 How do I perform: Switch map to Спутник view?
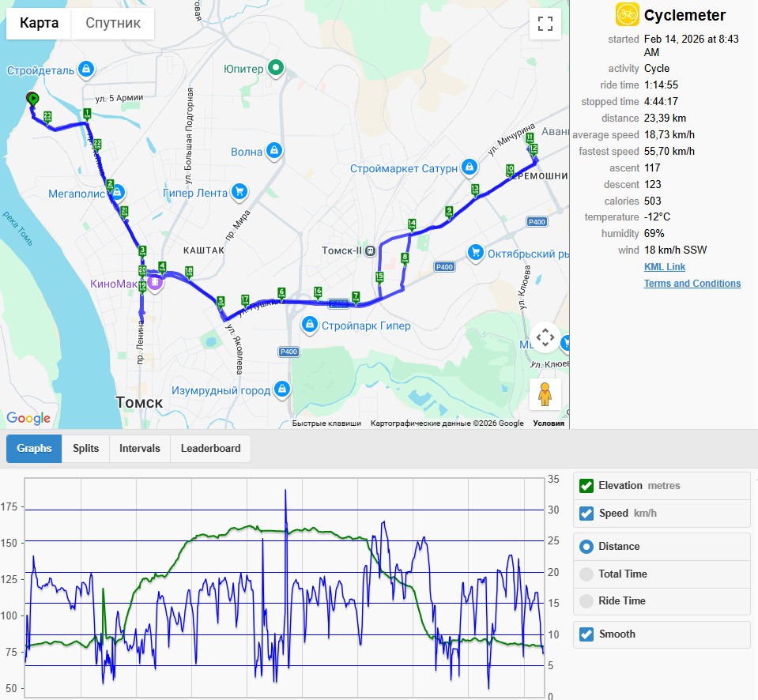click(113, 23)
